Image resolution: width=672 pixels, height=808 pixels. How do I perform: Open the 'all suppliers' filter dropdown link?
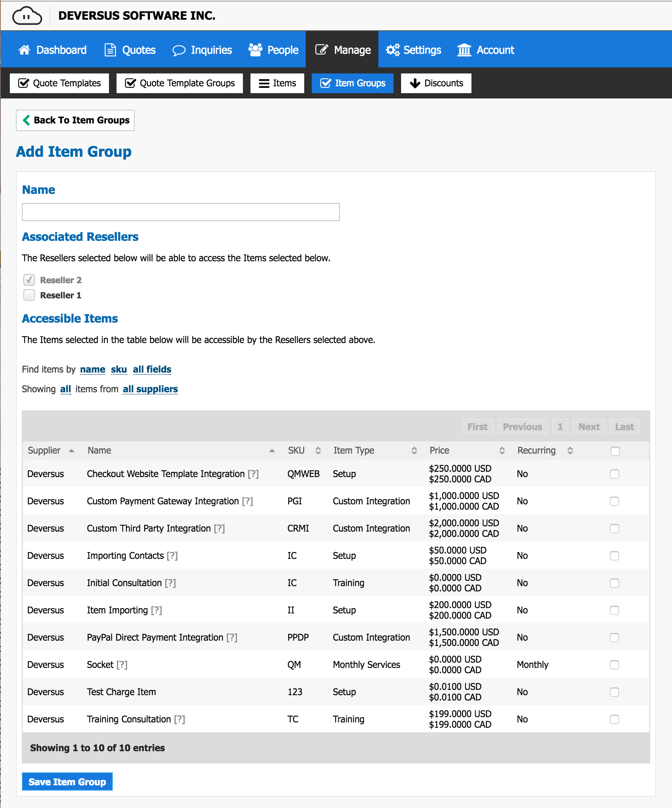point(150,389)
